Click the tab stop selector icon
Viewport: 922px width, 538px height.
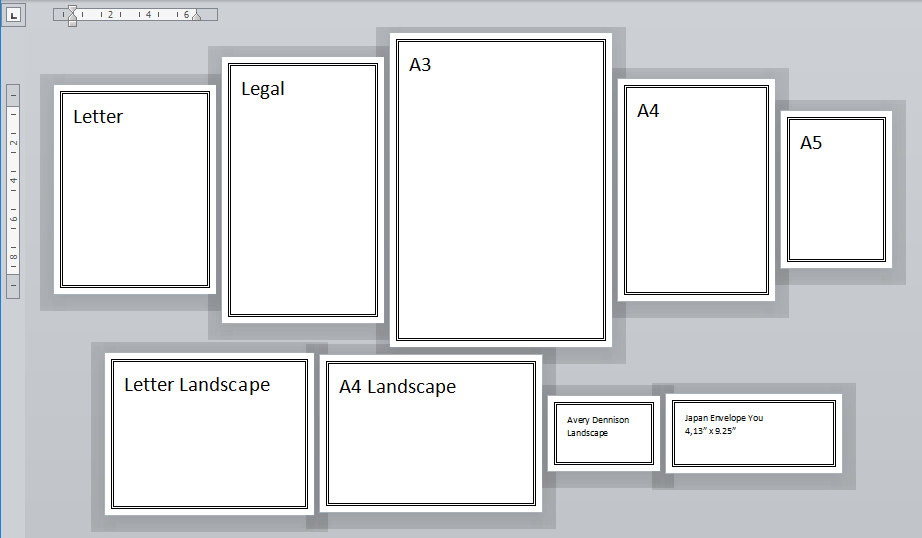click(14, 15)
